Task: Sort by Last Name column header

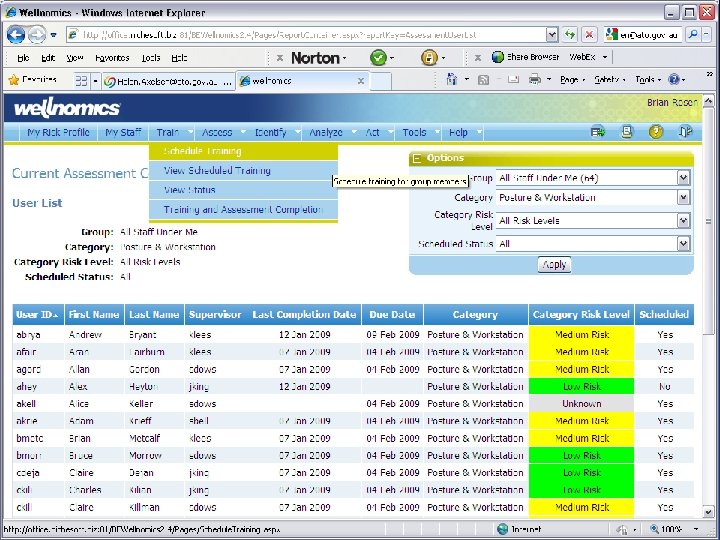Action: [154, 315]
